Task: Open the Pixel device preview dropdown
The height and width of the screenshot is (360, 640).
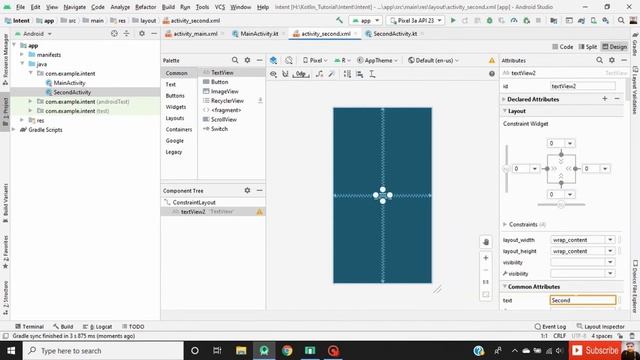Action: [x=315, y=60]
